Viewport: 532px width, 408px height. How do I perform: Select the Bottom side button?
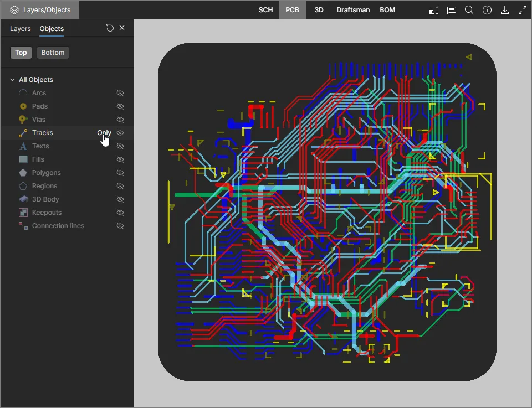click(x=53, y=53)
